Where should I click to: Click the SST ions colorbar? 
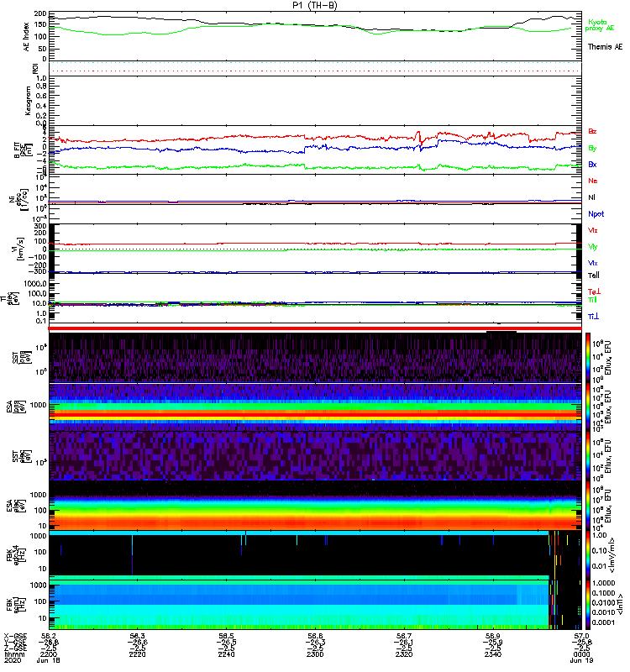[x=588, y=357]
